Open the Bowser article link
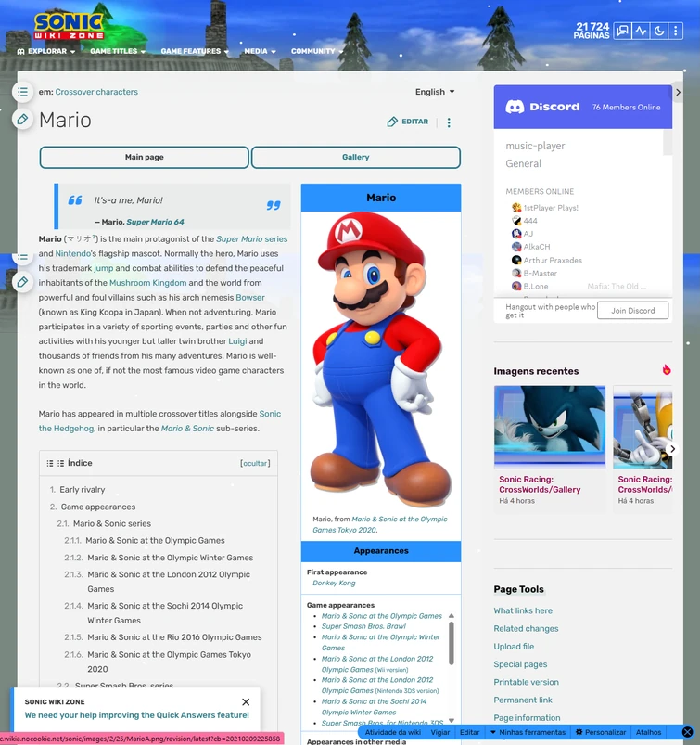Image resolution: width=700 pixels, height=745 pixels. (250, 298)
